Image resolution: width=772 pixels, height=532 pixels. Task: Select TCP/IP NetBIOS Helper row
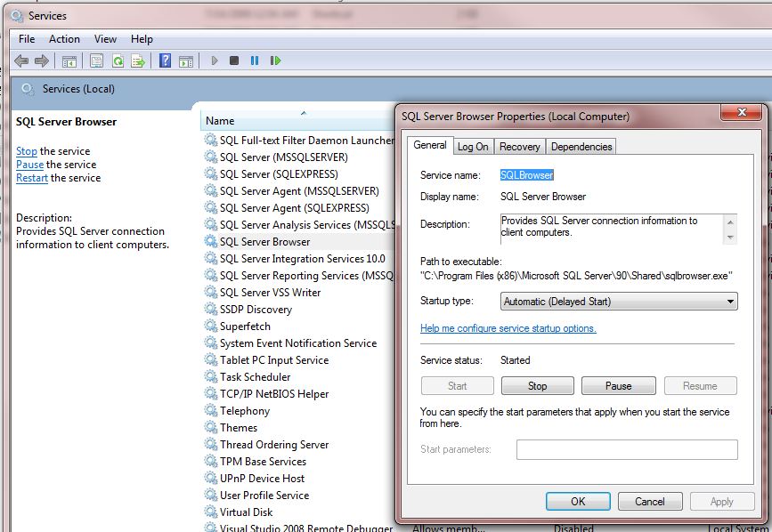(299, 394)
